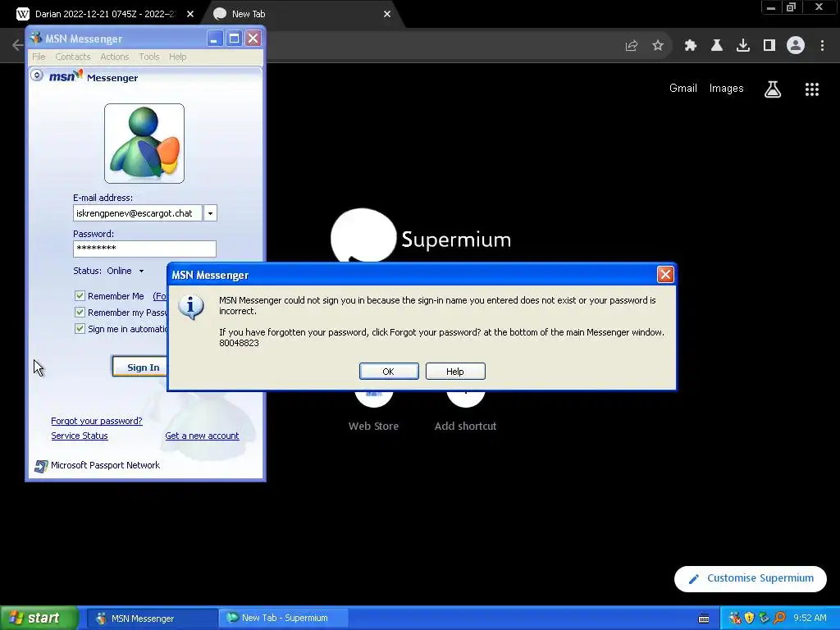
Task: Open the e-mail address dropdown arrow
Action: (211, 213)
